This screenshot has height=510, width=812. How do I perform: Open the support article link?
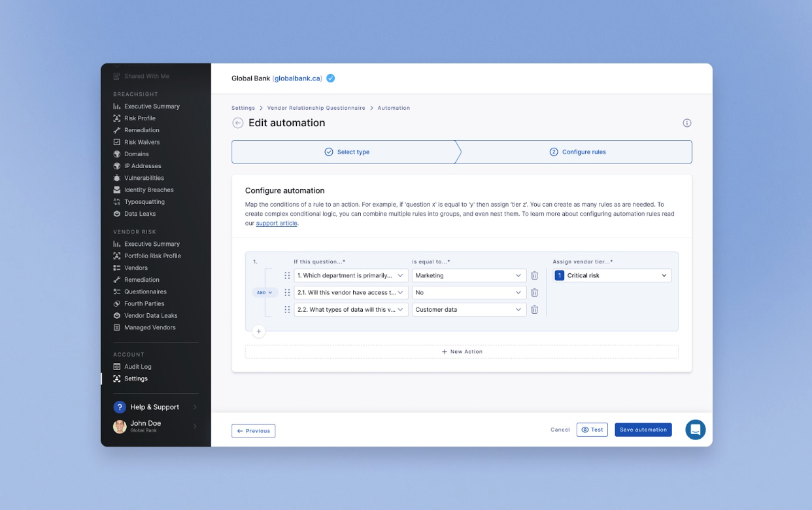277,224
